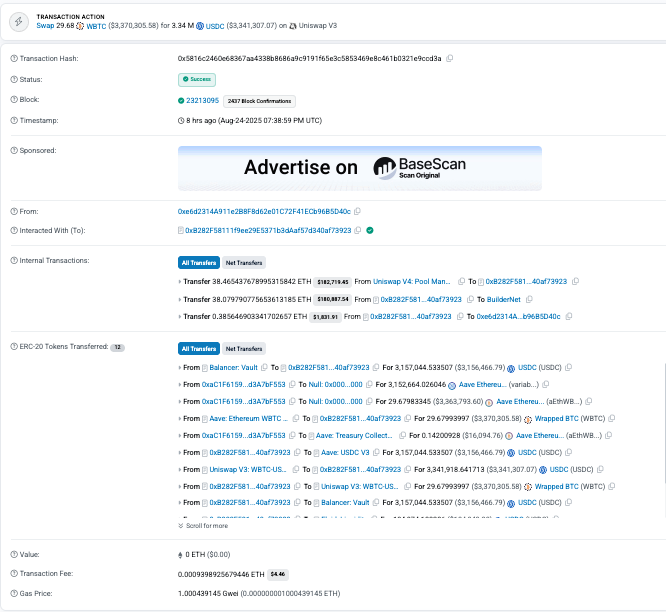
Task: Click the green verified checkmark after contract address
Action: point(370,230)
